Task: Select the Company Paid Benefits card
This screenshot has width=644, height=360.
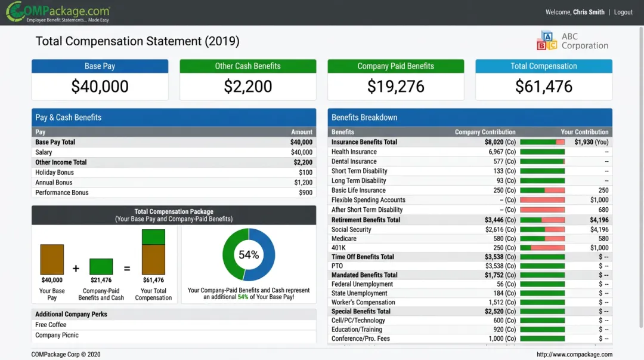Action: (x=395, y=80)
